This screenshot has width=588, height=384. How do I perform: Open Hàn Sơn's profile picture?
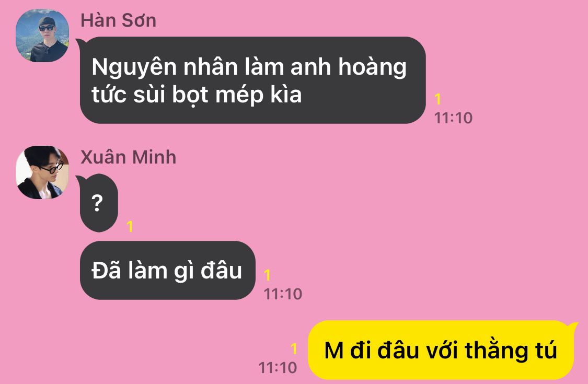click(x=42, y=36)
